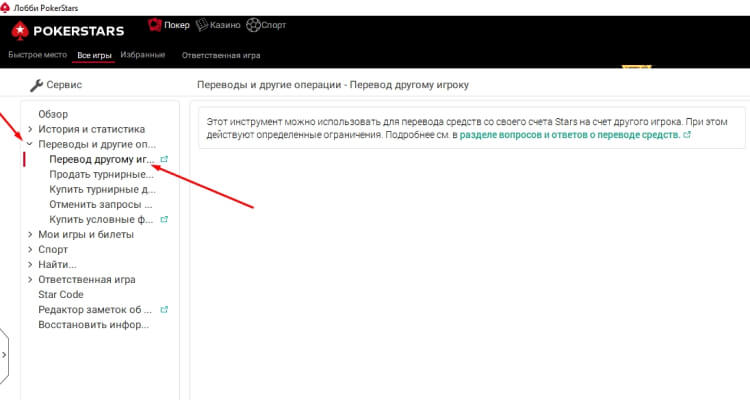Select Спорт in service tree
Screen dimensions: 750x400
53,249
